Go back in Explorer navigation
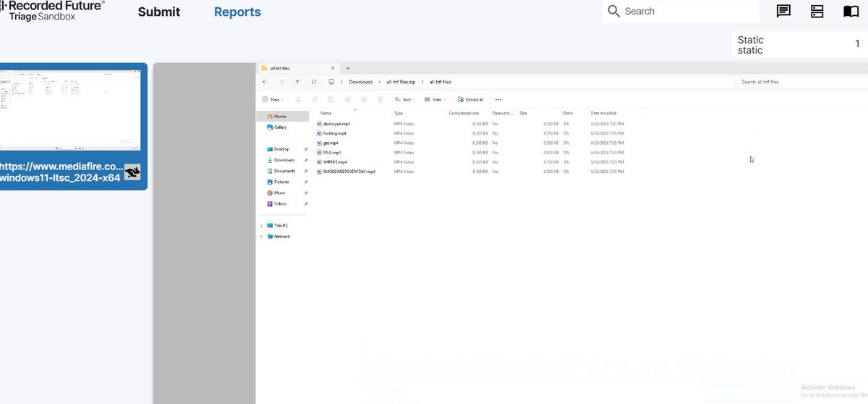Image resolution: width=868 pixels, height=404 pixels. coord(265,82)
